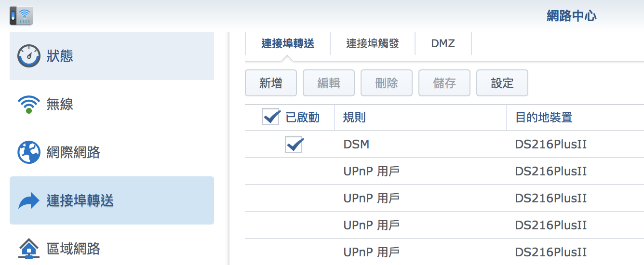Click the 連接埠轉送 arrow icon
The height and width of the screenshot is (265, 644).
click(x=29, y=200)
